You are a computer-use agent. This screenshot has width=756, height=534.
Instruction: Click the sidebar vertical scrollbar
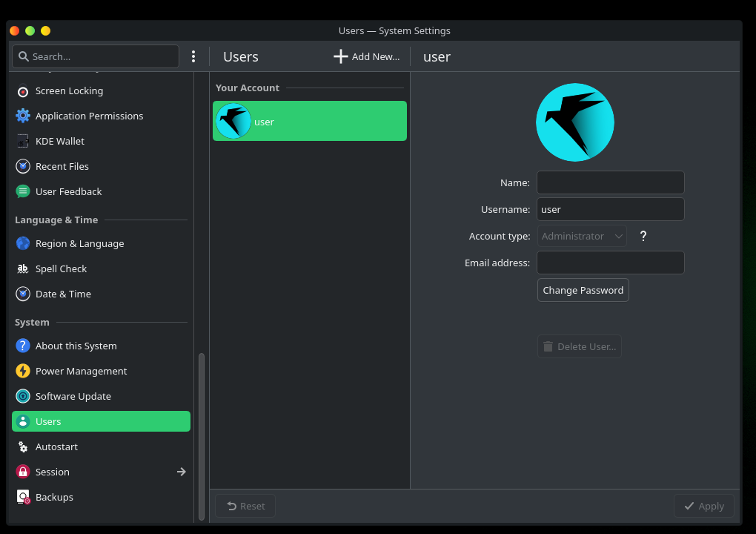coord(202,436)
